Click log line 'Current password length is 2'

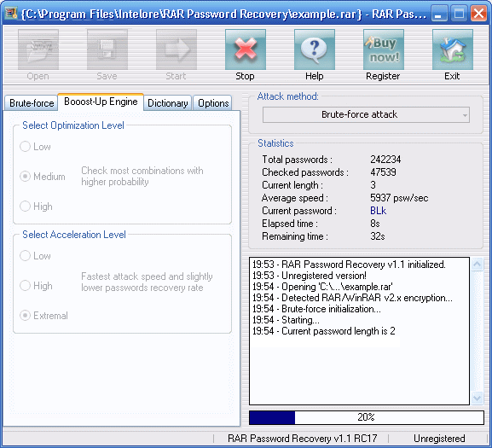pos(324,331)
